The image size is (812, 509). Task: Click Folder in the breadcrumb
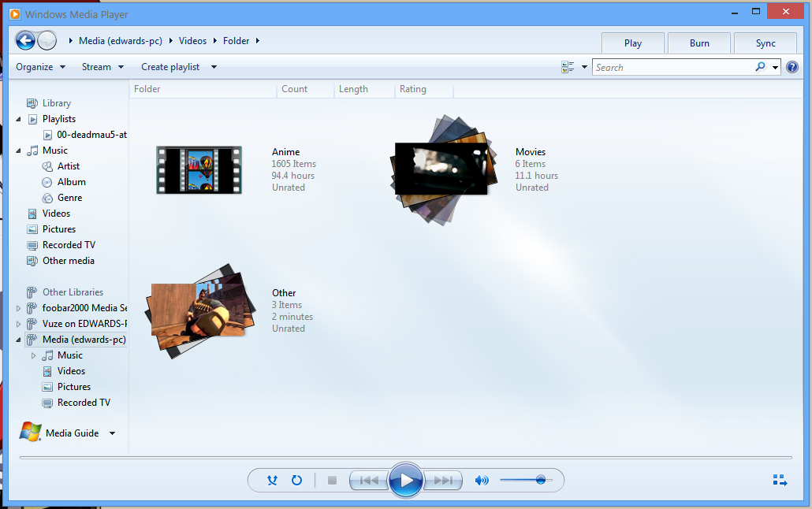tap(237, 41)
